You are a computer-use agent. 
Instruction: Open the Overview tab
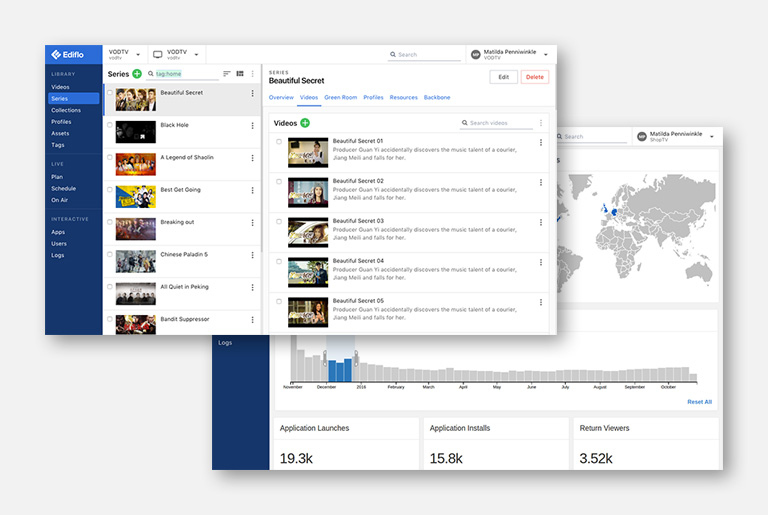coord(281,98)
